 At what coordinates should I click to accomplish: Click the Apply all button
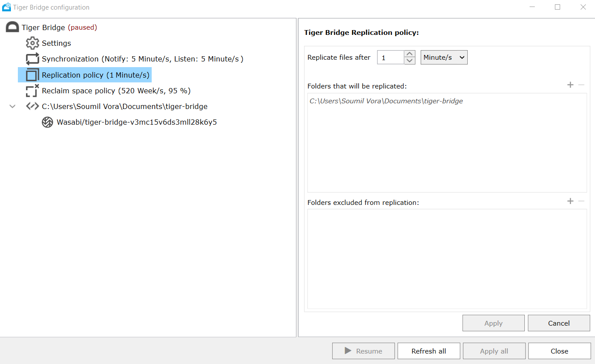click(x=494, y=351)
